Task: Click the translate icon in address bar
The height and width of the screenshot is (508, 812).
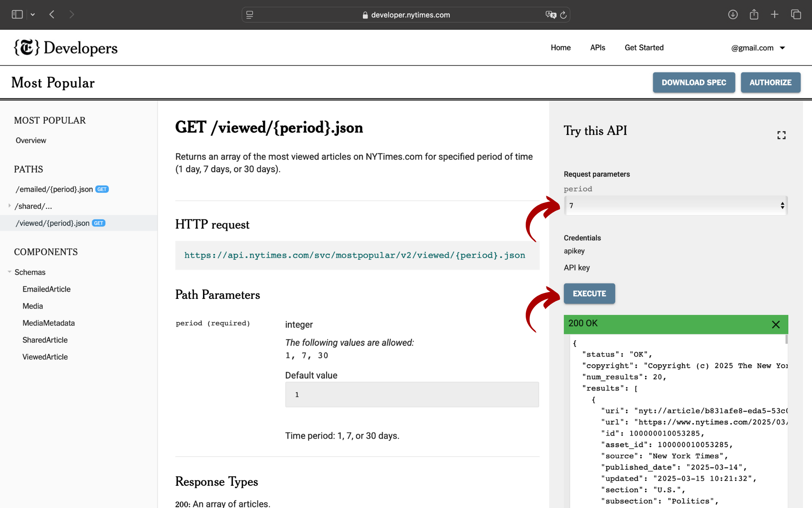Action: (x=551, y=15)
